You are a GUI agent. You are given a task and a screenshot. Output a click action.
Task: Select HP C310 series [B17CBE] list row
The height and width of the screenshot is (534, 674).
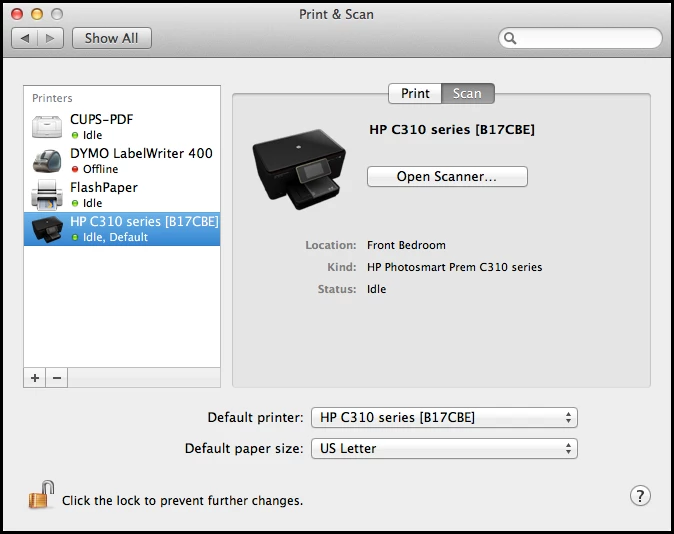click(x=122, y=229)
